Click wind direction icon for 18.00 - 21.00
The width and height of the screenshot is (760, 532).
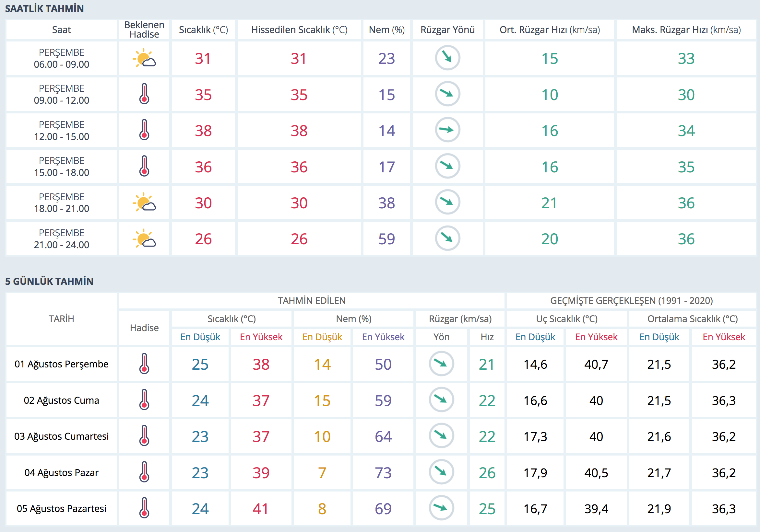(x=447, y=202)
